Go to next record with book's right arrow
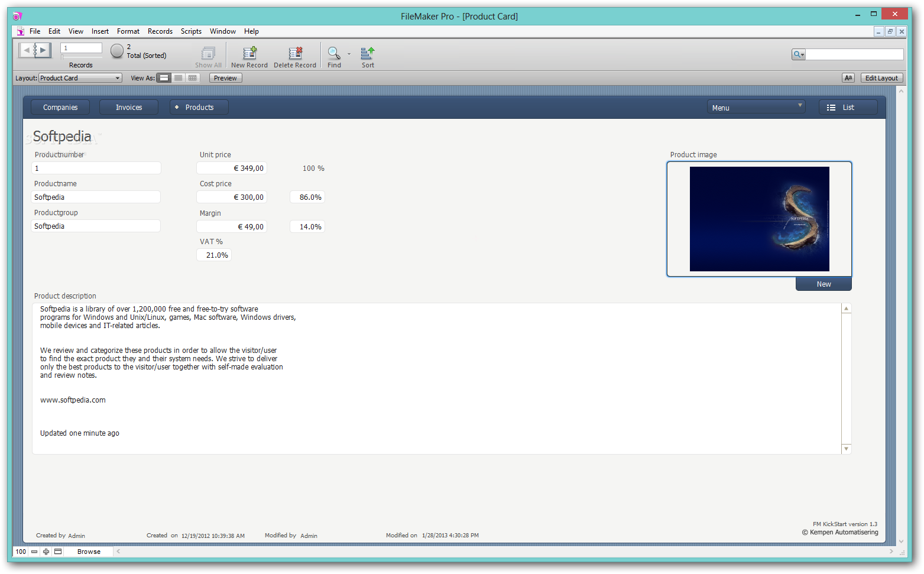The height and width of the screenshot is (574, 924). pyautogui.click(x=43, y=50)
